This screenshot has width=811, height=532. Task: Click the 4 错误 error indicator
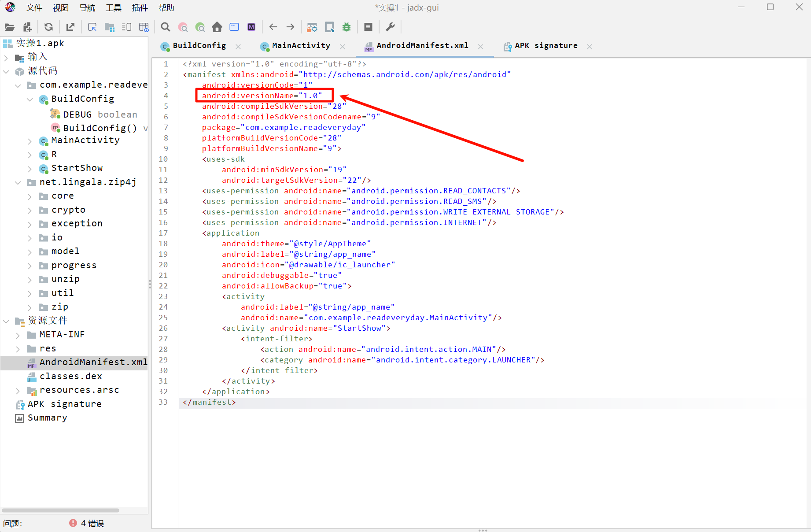click(87, 523)
